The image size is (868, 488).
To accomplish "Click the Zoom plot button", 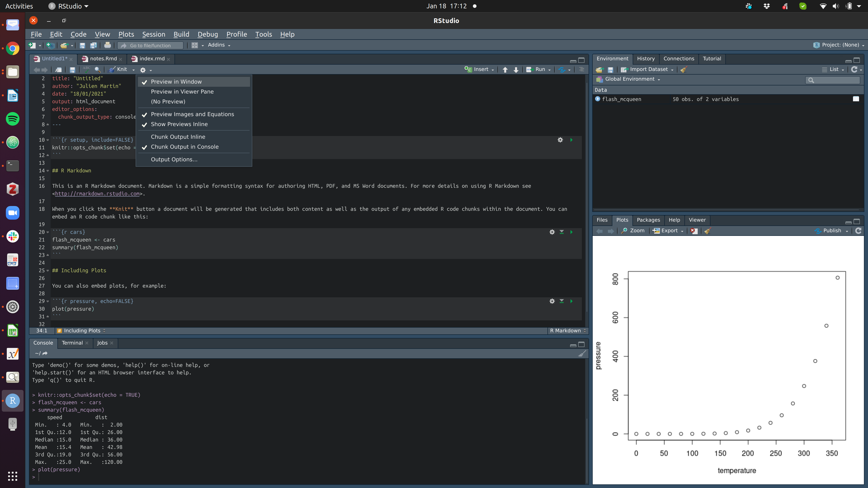I will click(x=633, y=231).
